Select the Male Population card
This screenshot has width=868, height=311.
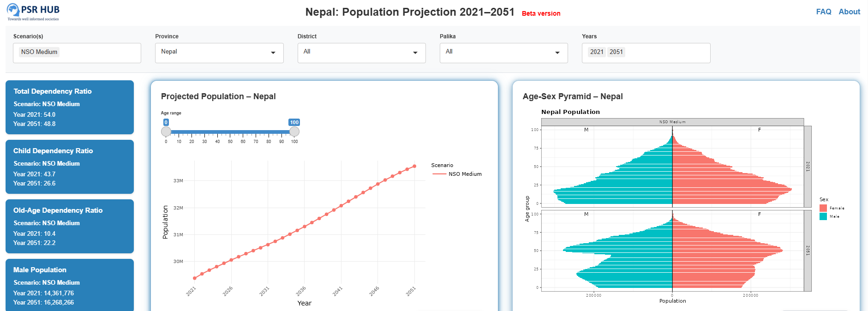coord(70,285)
